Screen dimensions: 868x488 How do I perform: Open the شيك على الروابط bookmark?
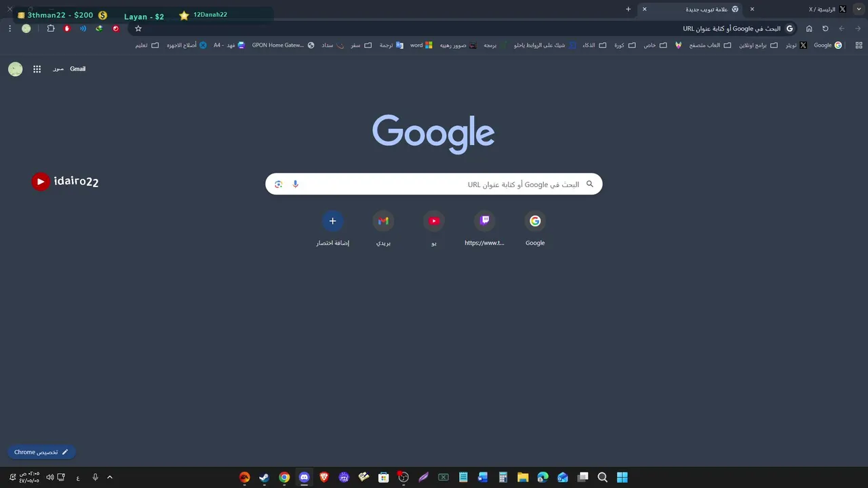click(545, 45)
